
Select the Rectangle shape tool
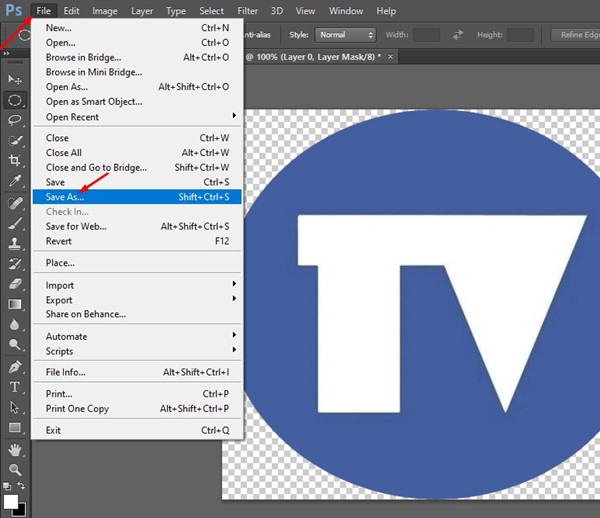click(x=15, y=428)
